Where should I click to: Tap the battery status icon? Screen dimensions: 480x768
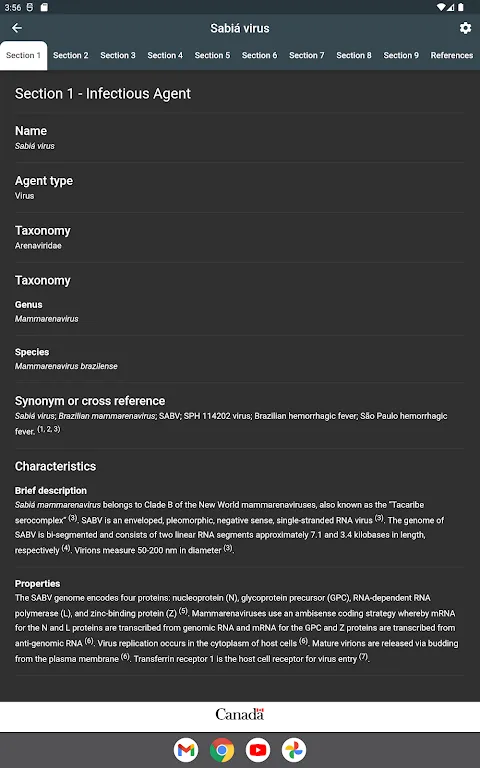(x=461, y=7)
